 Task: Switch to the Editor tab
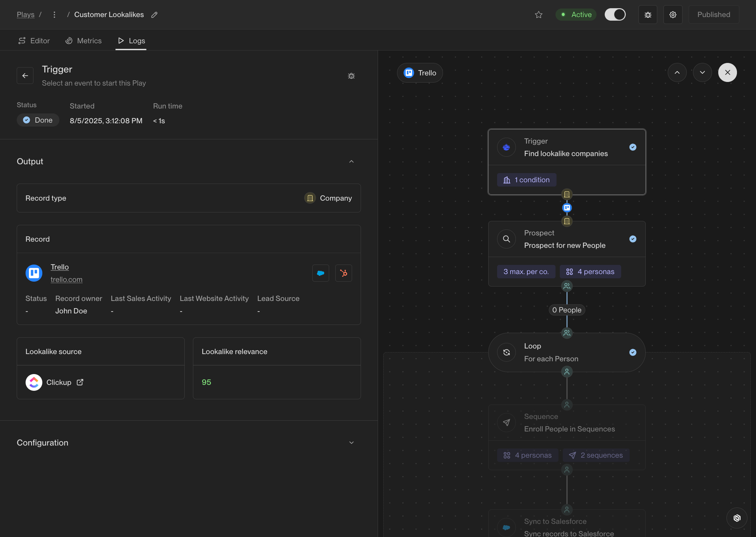(x=34, y=41)
